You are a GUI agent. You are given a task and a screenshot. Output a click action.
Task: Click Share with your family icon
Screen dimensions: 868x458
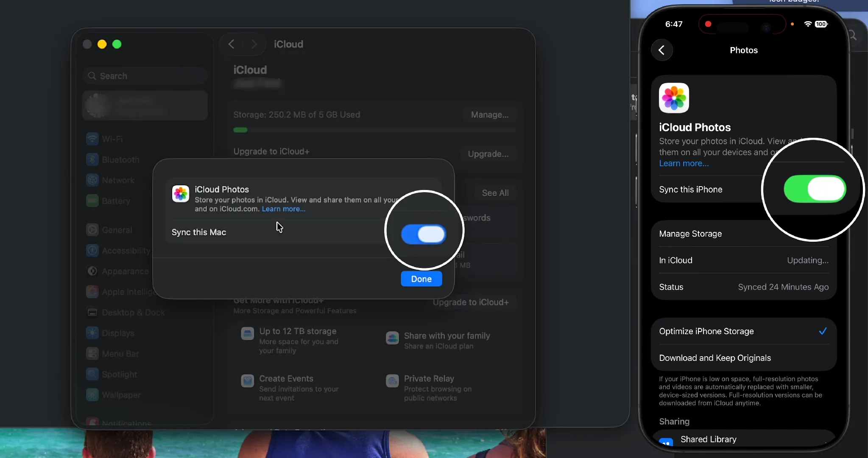pos(392,338)
